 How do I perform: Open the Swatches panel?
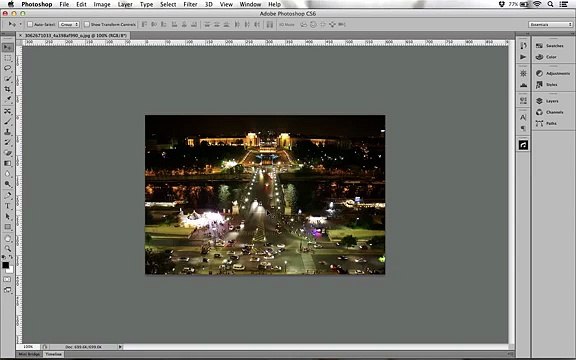pyautogui.click(x=550, y=46)
